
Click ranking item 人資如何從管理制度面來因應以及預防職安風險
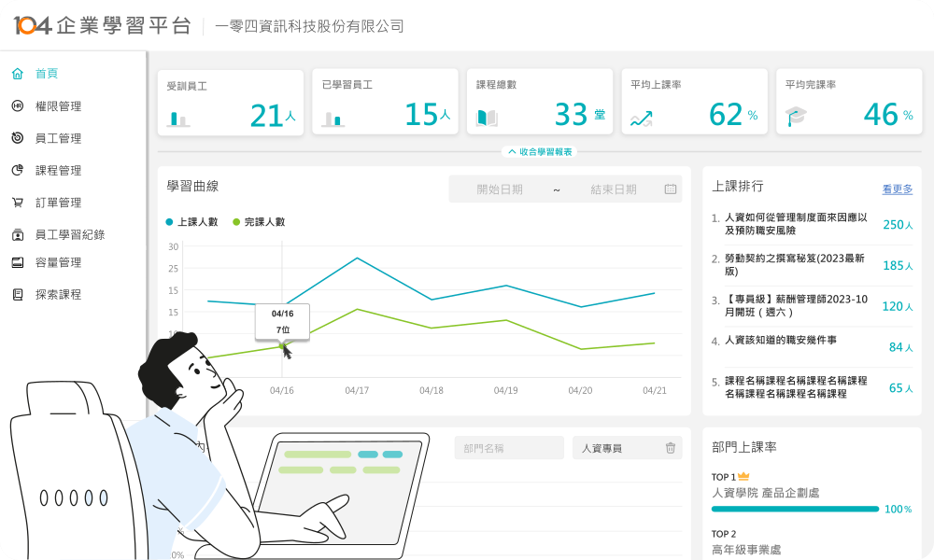(x=796, y=224)
